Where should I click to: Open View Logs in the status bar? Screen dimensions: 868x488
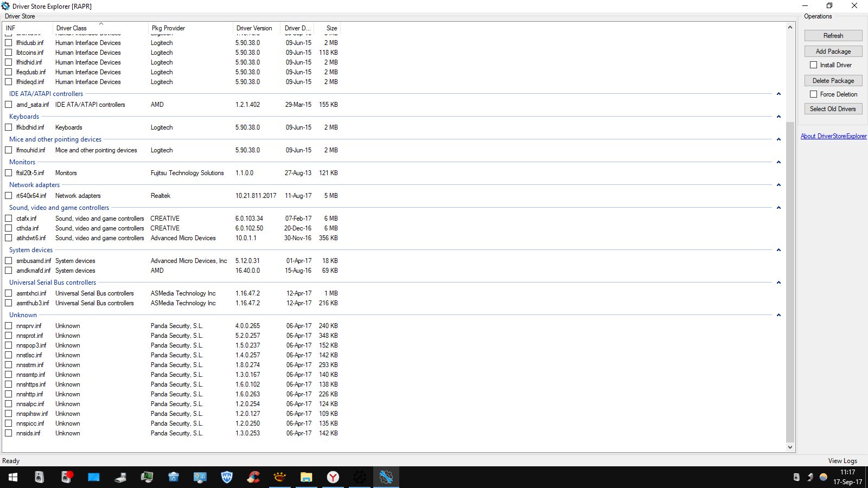(843, 461)
